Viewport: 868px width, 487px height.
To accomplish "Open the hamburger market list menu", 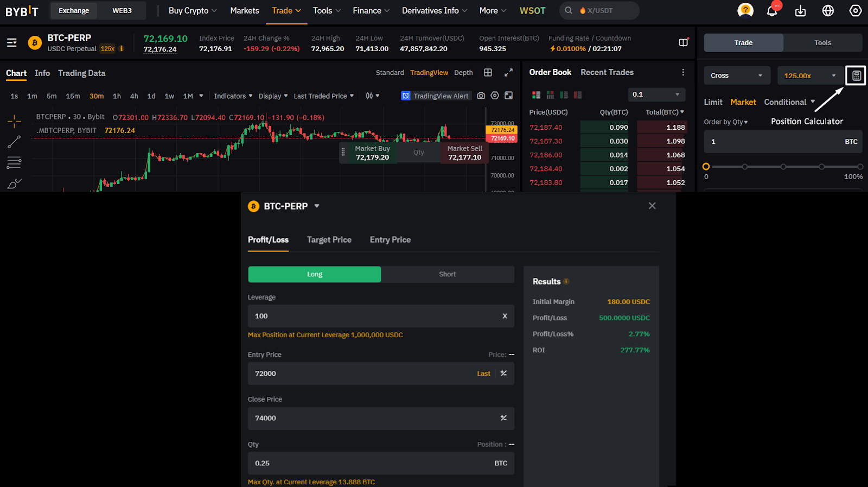I will pyautogui.click(x=11, y=43).
